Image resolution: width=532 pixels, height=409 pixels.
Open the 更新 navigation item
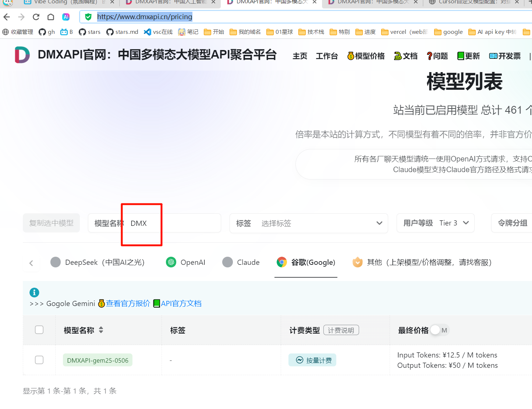pyautogui.click(x=468, y=56)
